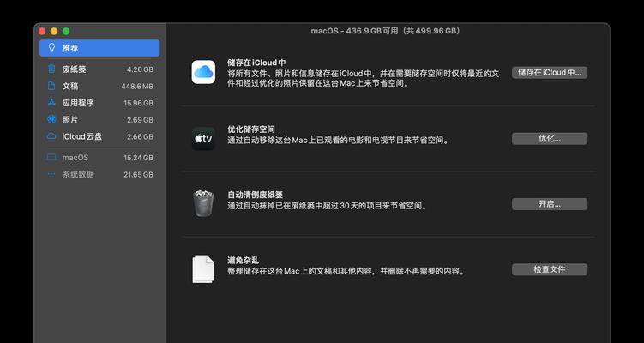The height and width of the screenshot is (343, 644).
Task: Click the 448.6 MB size value
Action: click(137, 87)
